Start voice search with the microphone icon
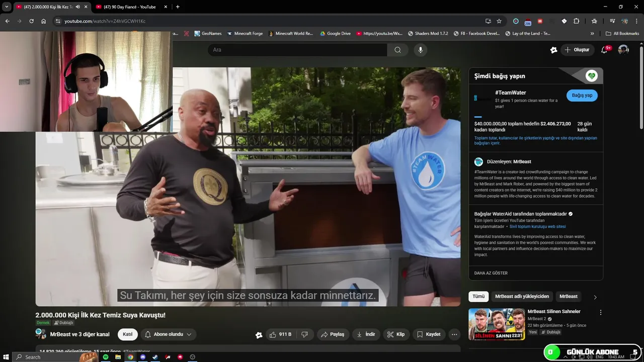The width and height of the screenshot is (644, 362). (x=421, y=50)
